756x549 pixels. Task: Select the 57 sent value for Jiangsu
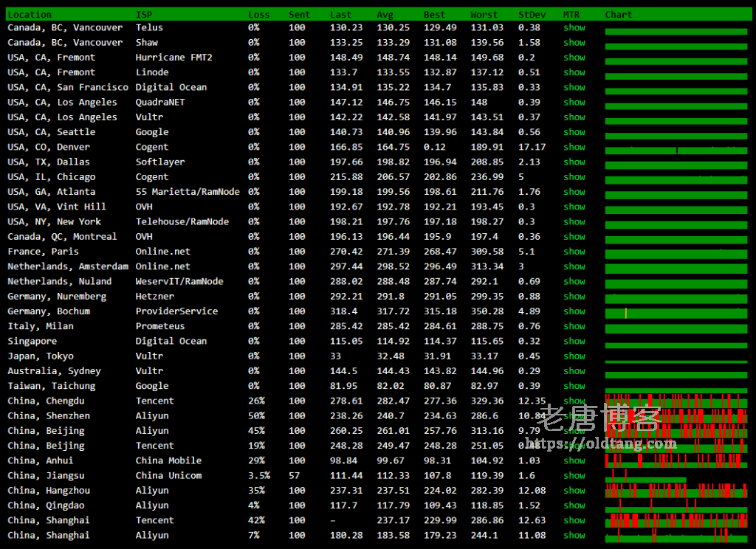coord(294,476)
